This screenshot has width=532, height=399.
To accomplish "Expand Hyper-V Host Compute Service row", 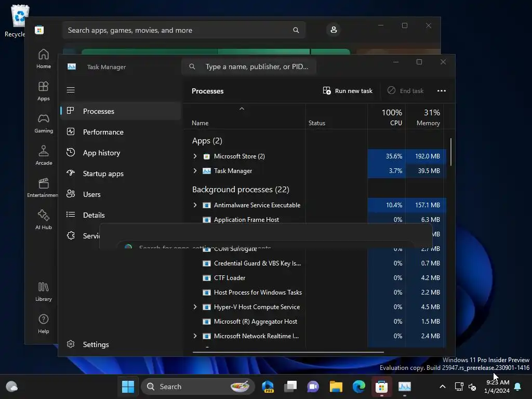I will point(195,307).
